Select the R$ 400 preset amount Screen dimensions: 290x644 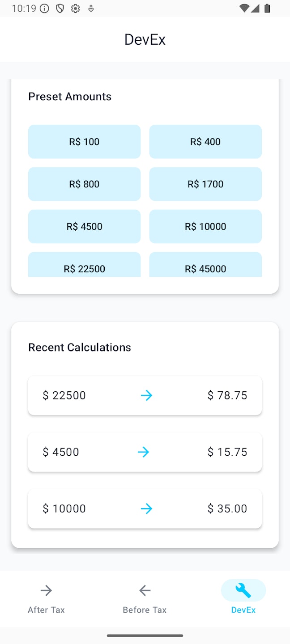(x=205, y=142)
